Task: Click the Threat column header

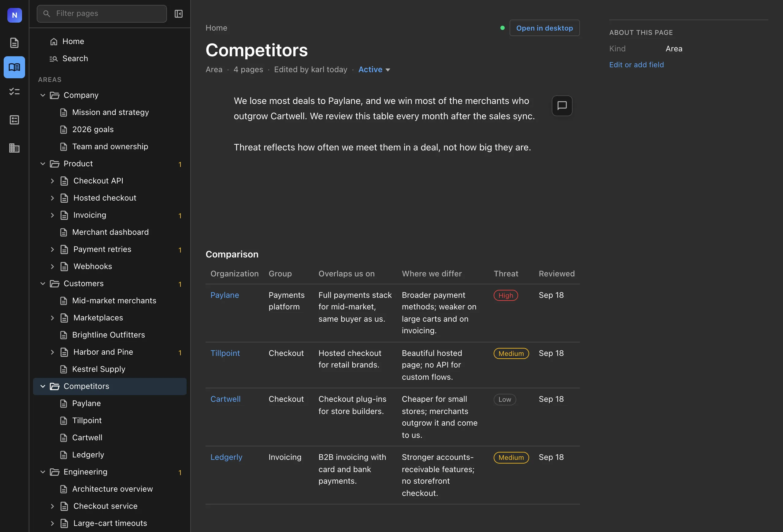Action: tap(506, 274)
